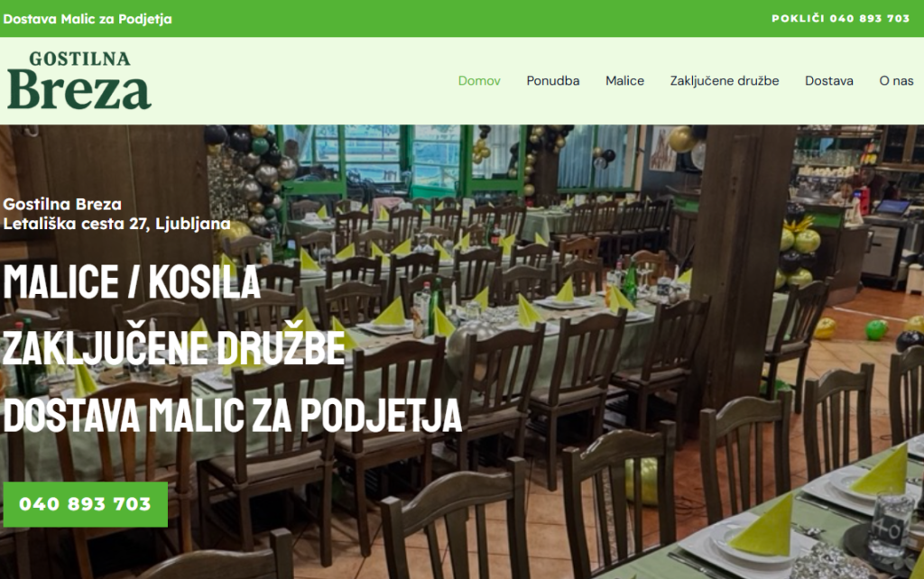The image size is (924, 579).
Task: Go to the Ponudba page
Action: point(553,80)
